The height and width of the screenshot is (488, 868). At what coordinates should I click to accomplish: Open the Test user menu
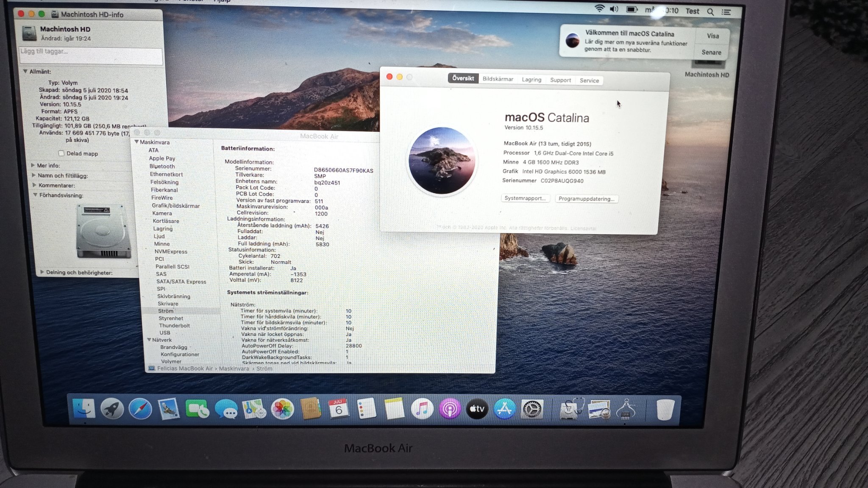point(692,11)
